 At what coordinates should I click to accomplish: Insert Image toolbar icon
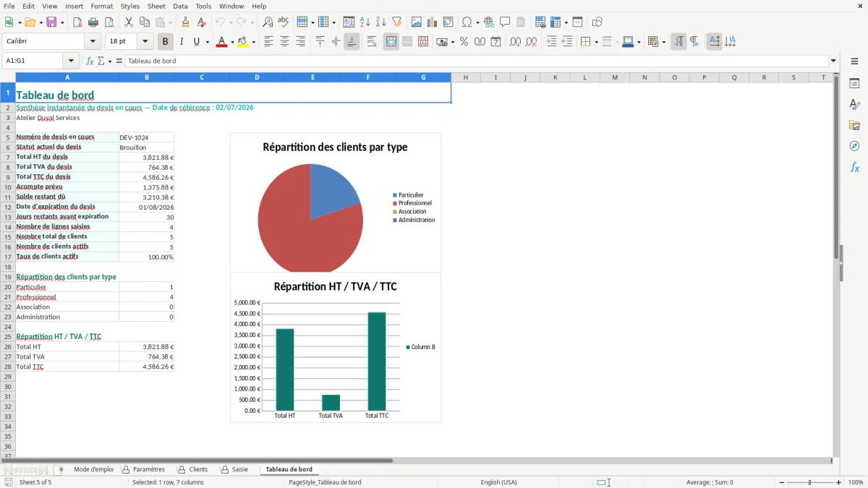[x=417, y=22]
